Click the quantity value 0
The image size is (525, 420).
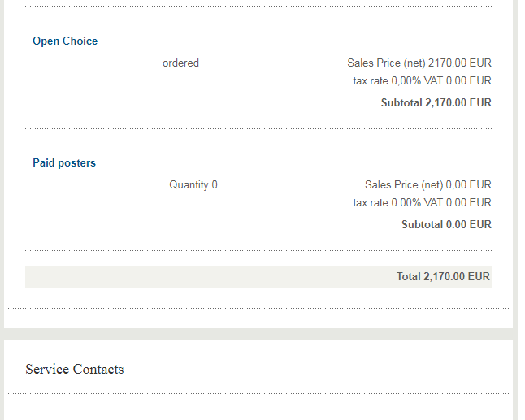(x=215, y=184)
